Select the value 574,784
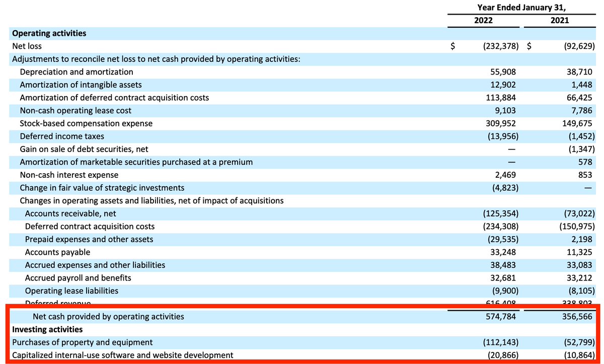Image resolution: width=604 pixels, height=364 pixels. click(x=501, y=317)
